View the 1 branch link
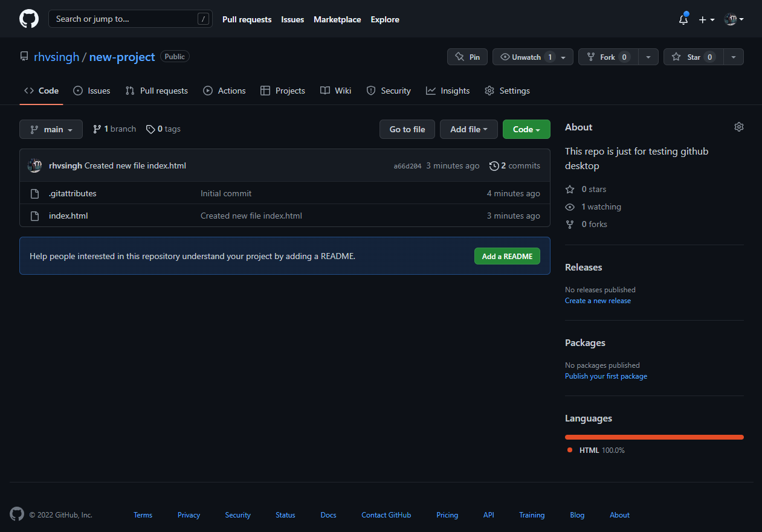This screenshot has width=762, height=532. (114, 129)
